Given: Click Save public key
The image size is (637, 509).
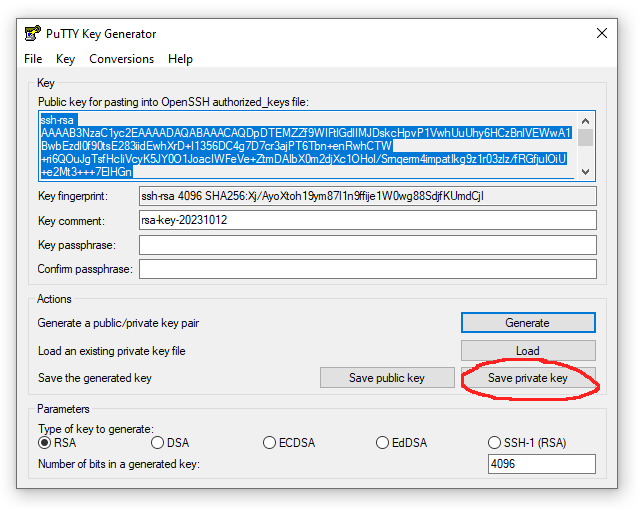Looking at the screenshot, I should coord(386,378).
